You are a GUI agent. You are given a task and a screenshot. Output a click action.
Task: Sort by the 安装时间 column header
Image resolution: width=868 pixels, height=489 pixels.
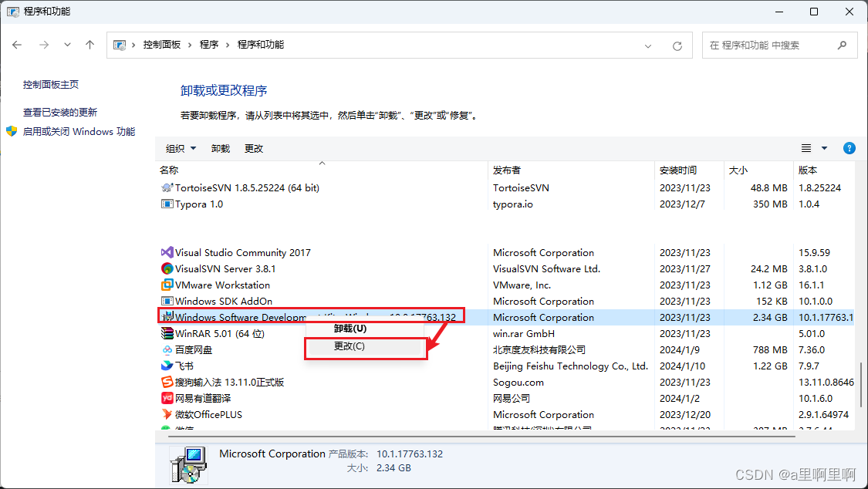[689, 170]
